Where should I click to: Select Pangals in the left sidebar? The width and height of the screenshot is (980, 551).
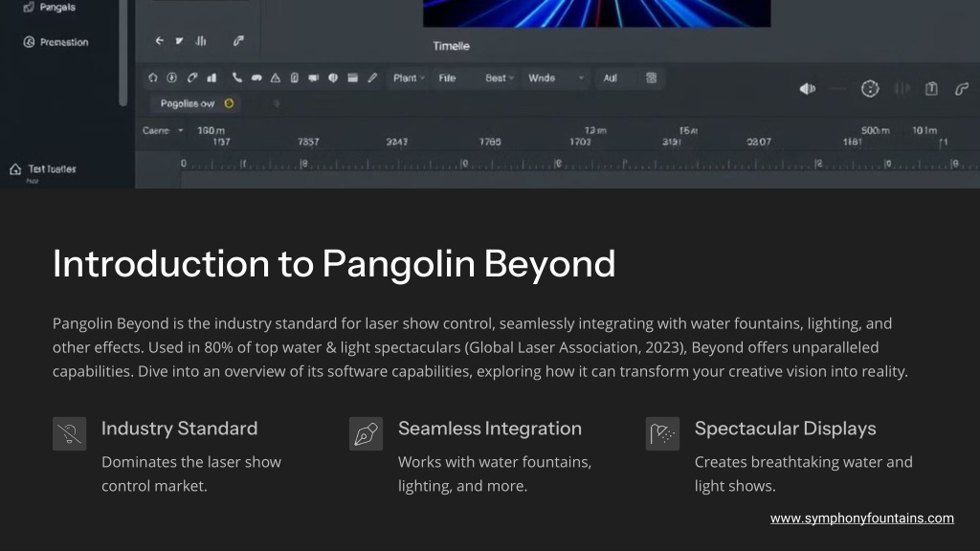(49, 8)
